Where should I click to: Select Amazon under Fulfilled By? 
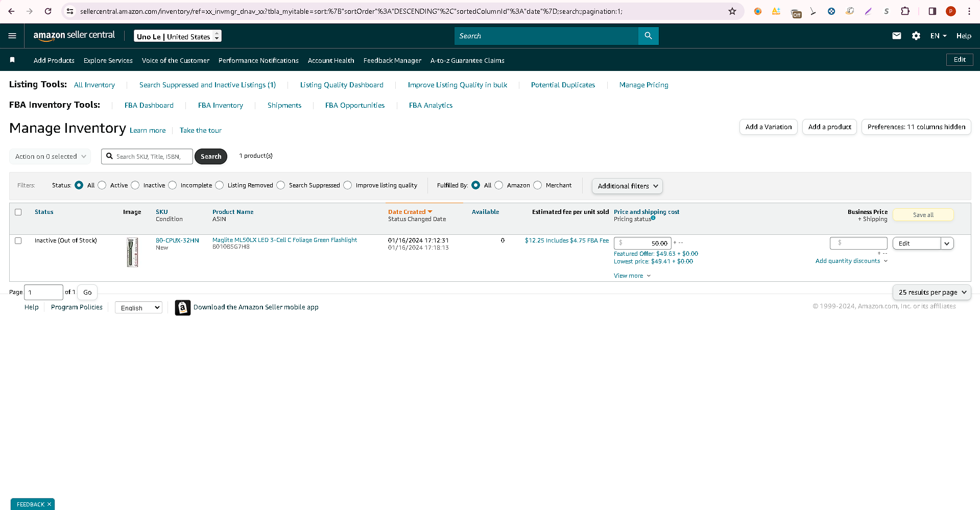[x=499, y=185]
